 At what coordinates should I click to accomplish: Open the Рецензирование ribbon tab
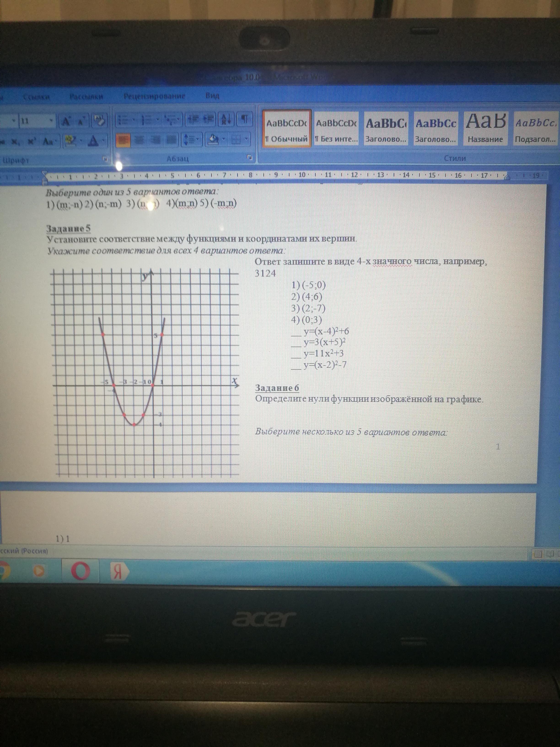(154, 96)
